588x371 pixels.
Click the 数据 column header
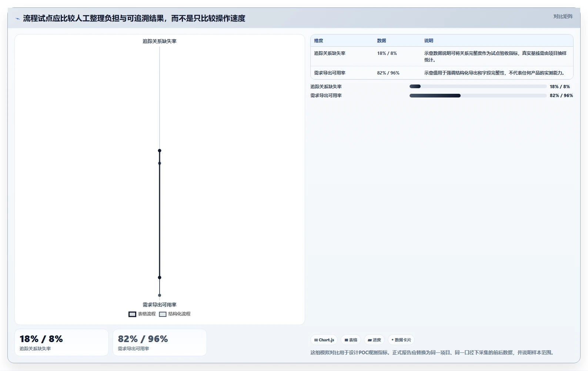click(381, 41)
